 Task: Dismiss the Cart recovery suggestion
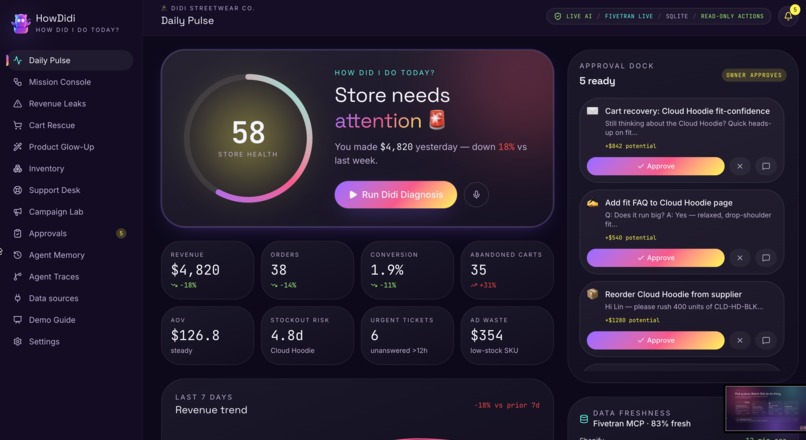point(740,166)
